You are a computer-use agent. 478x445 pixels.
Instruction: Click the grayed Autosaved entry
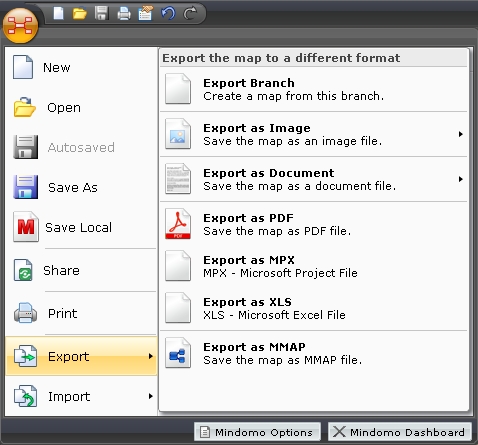[81, 147]
